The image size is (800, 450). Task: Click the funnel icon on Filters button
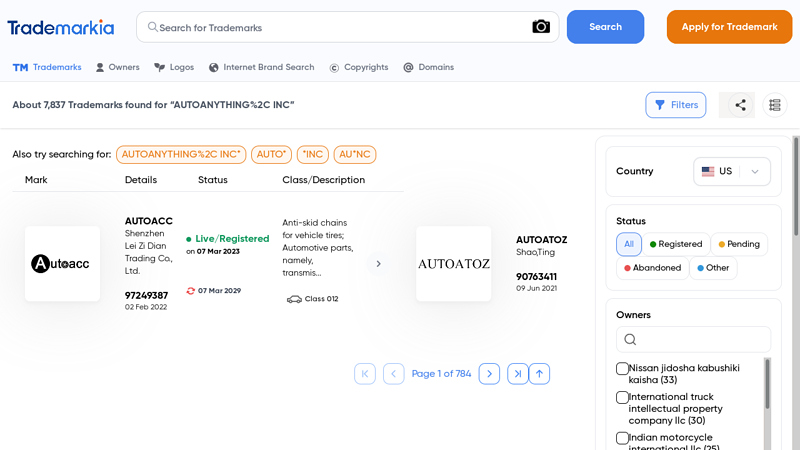click(660, 105)
